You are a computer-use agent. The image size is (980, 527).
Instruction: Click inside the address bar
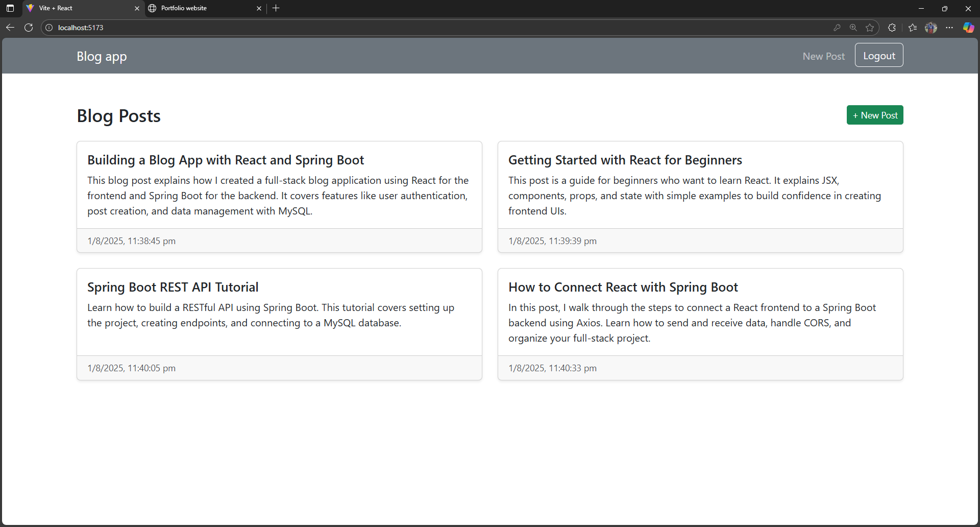click(204, 28)
